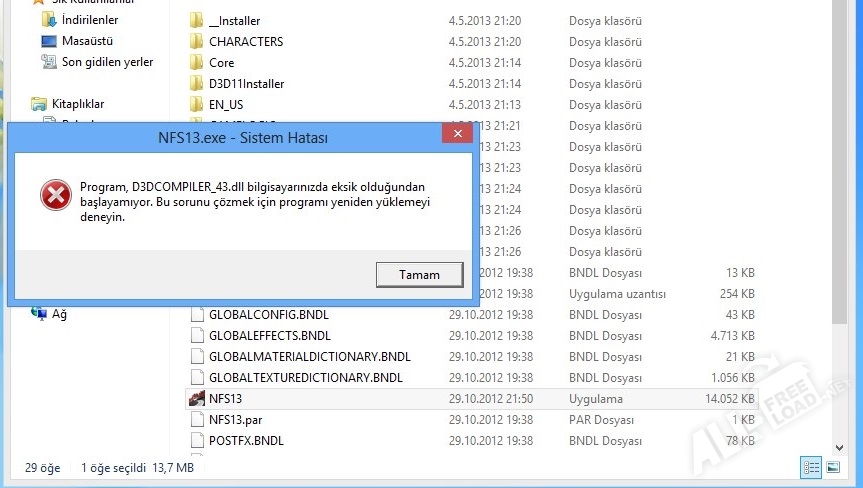Select Masaüstü in the navigation pane
This screenshot has height=488, width=863.
[x=88, y=41]
